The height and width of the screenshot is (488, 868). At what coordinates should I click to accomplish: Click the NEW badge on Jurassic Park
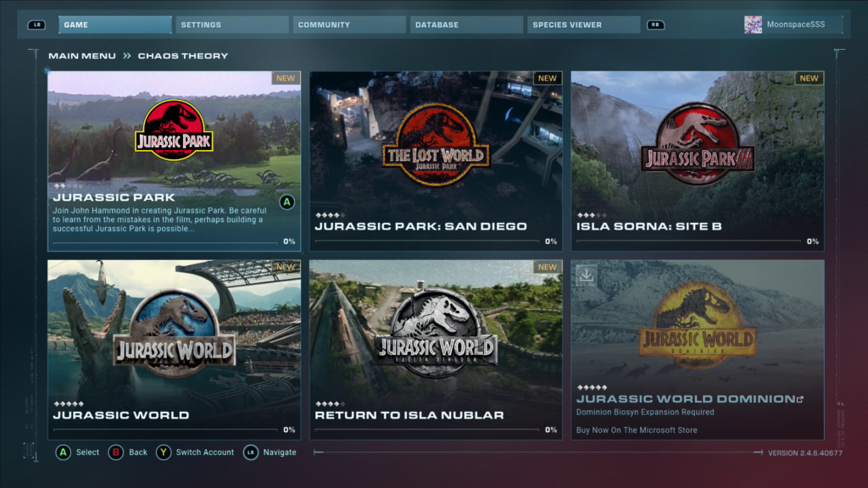286,78
